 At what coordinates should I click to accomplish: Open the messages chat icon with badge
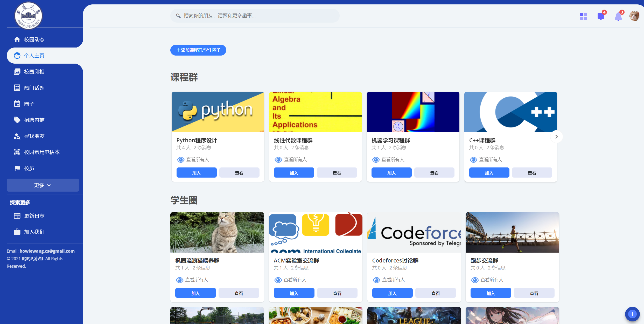pos(601,16)
